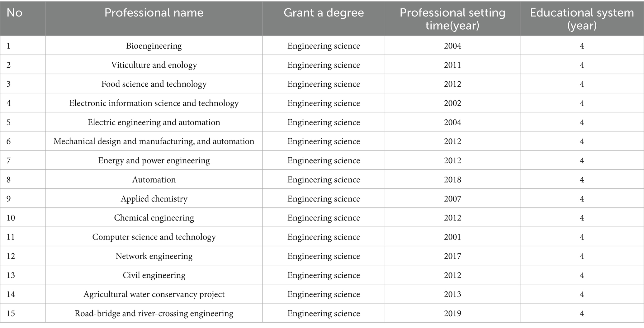Viewport: 644px width, 328px height.
Task: Click the "Network engineering" cell
Action: tap(154, 256)
